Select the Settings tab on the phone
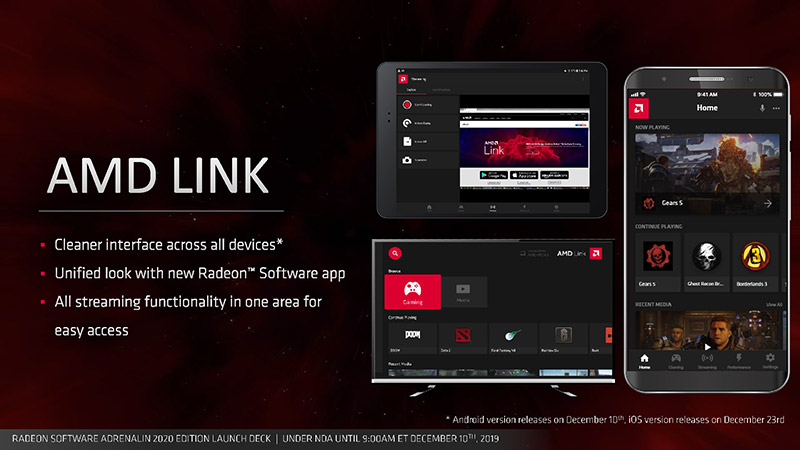The width and height of the screenshot is (800, 450). [770, 361]
